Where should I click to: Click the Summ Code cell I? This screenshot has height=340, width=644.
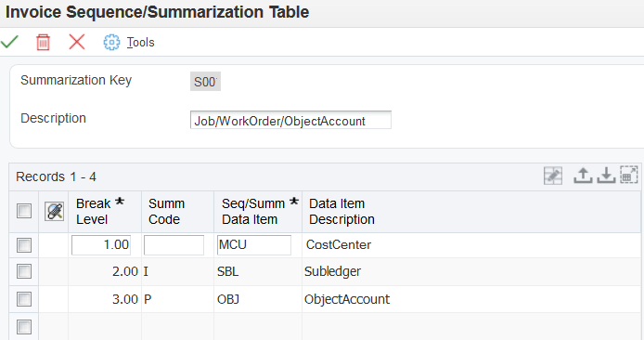click(178, 271)
